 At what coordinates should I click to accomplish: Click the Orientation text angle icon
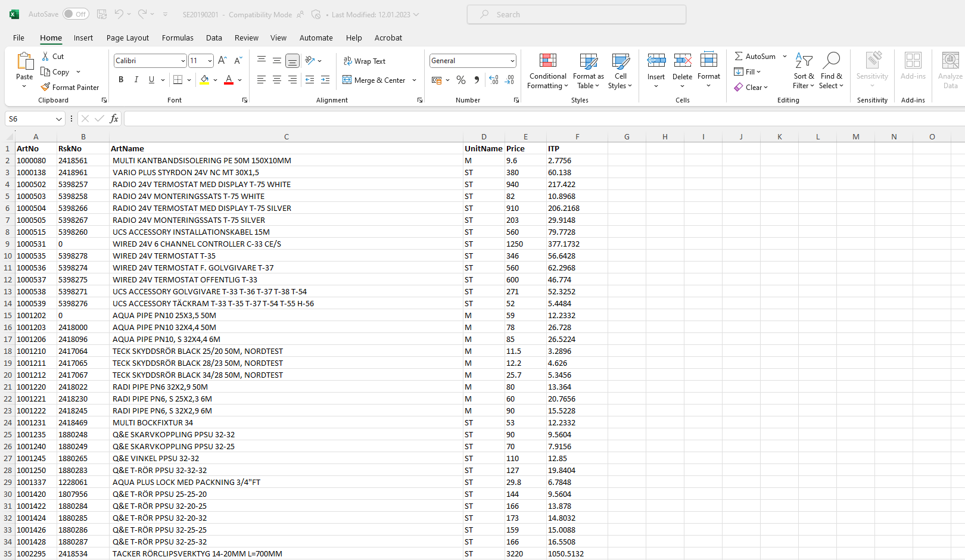(x=310, y=60)
